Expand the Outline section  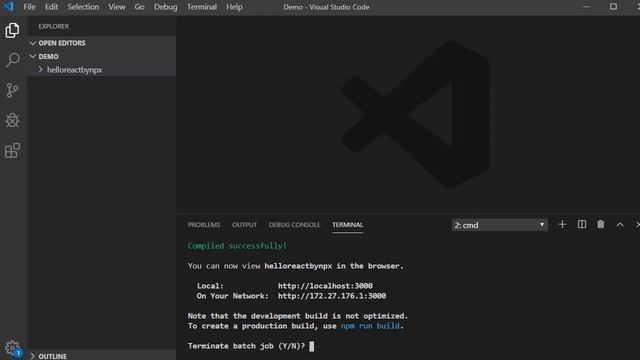(x=102, y=356)
